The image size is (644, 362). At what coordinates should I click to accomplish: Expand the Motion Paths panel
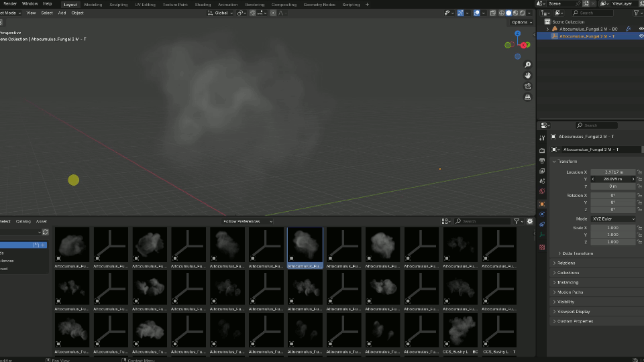[554, 292]
